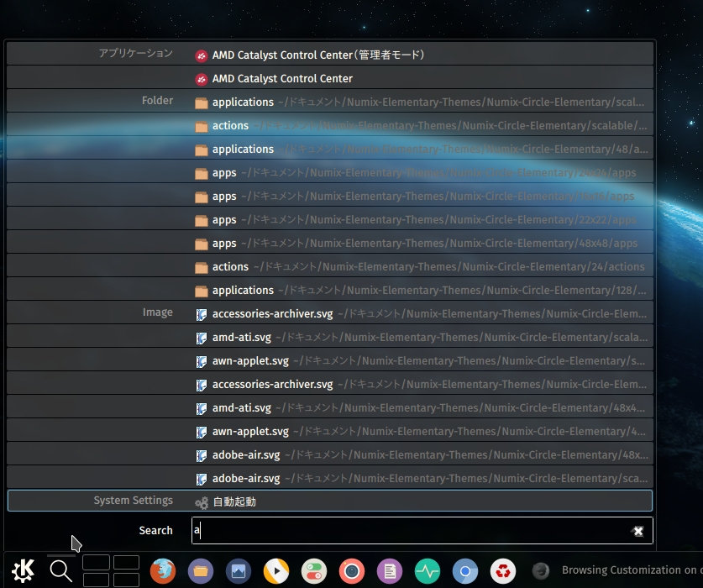The height and width of the screenshot is (588, 703).
Task: Open applications folder ending in scal...
Action: coord(330,102)
